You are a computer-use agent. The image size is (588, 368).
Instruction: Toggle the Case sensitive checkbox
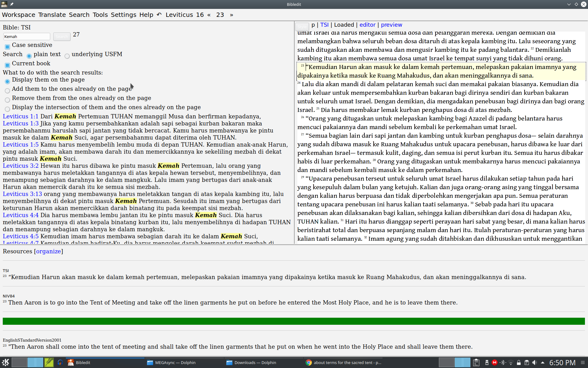7,47
